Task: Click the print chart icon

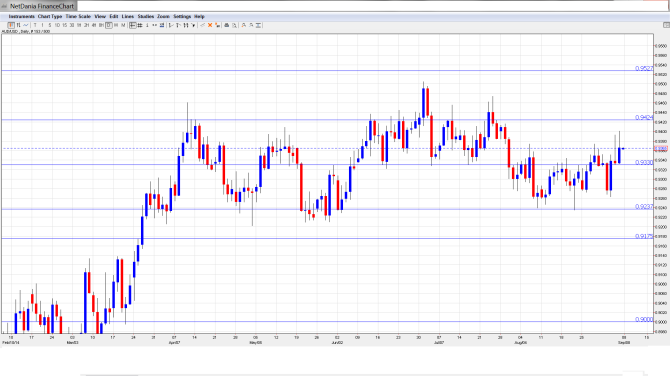Action: (227, 26)
